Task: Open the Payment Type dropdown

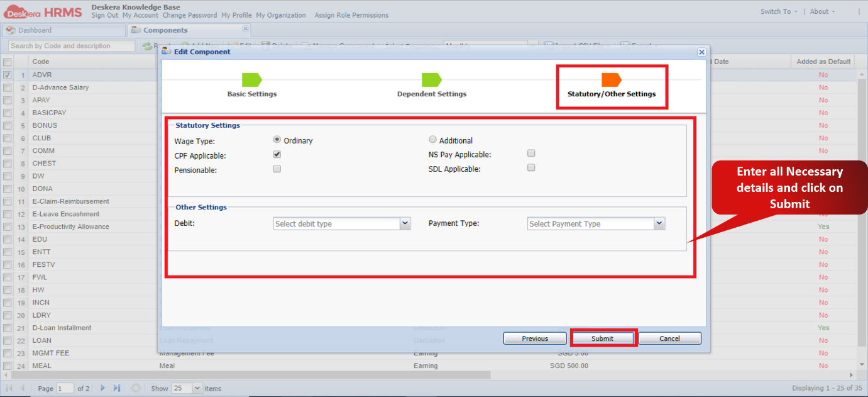Action: click(659, 223)
